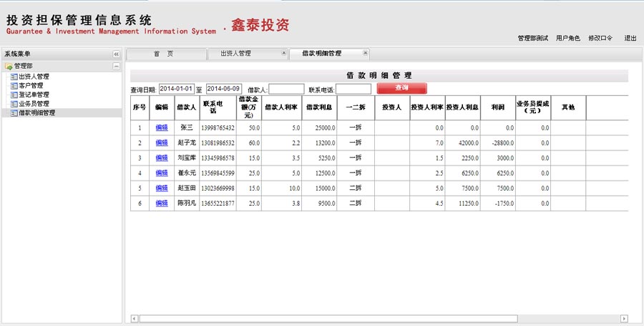Switch to the 出资人管理 tab
Screen dimensions: 644x326
(235, 54)
